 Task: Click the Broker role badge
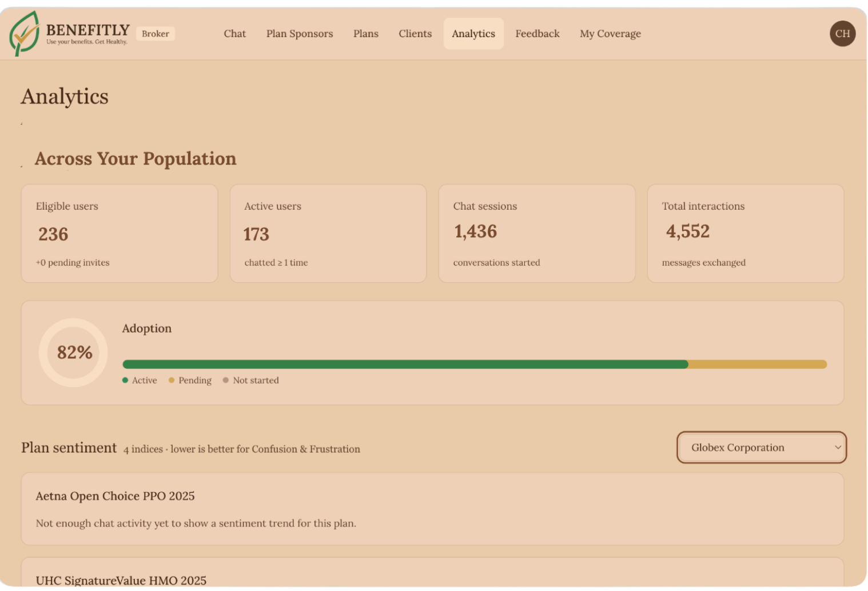pos(156,34)
